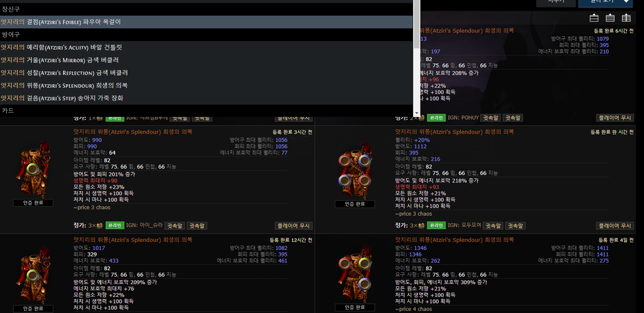Toggle the 온라인 status badge for 아이_슈라
This screenshot has height=313, width=644.
pyautogui.click(x=115, y=226)
